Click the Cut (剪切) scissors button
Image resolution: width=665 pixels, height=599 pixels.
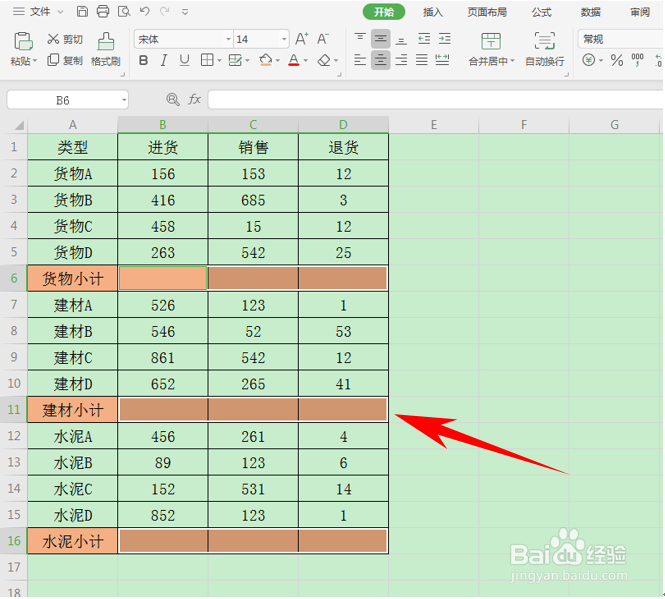tap(64, 39)
